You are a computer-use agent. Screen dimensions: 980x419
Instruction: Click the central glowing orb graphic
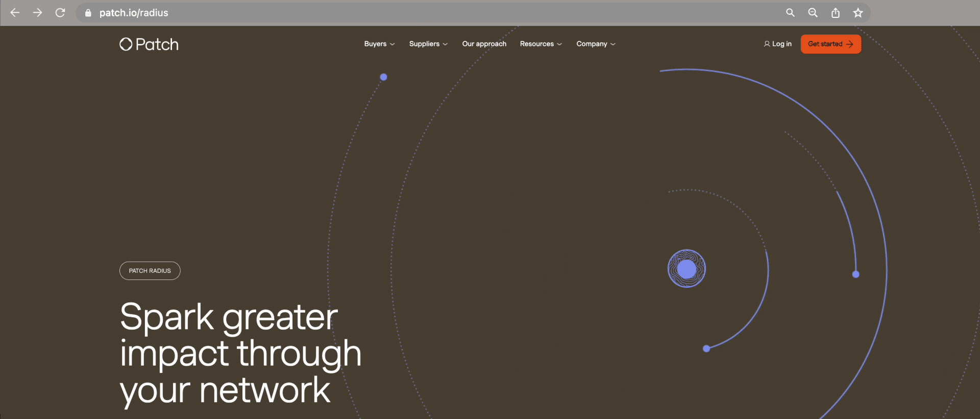coord(687,269)
